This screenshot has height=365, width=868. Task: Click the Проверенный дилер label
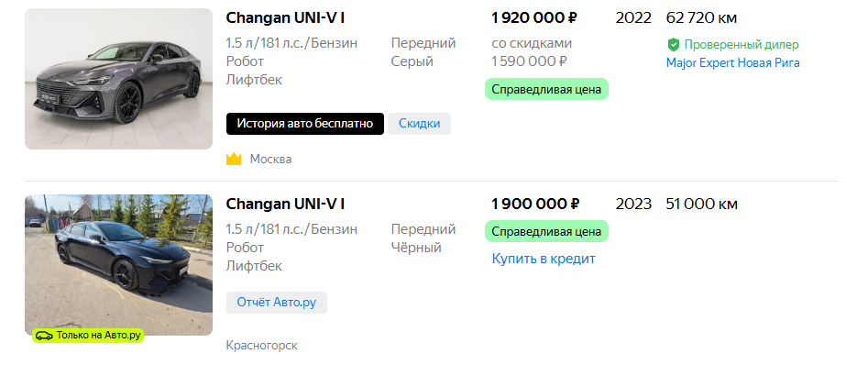742,45
